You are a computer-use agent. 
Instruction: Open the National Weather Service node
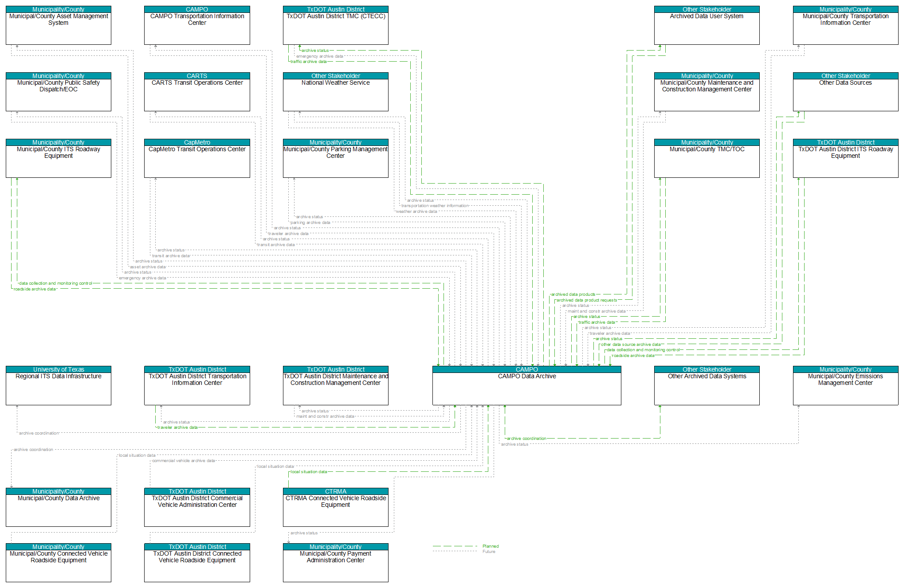click(336, 92)
